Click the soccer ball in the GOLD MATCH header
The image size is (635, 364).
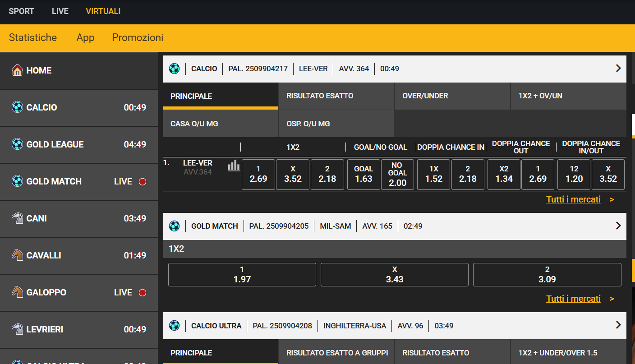tap(174, 226)
